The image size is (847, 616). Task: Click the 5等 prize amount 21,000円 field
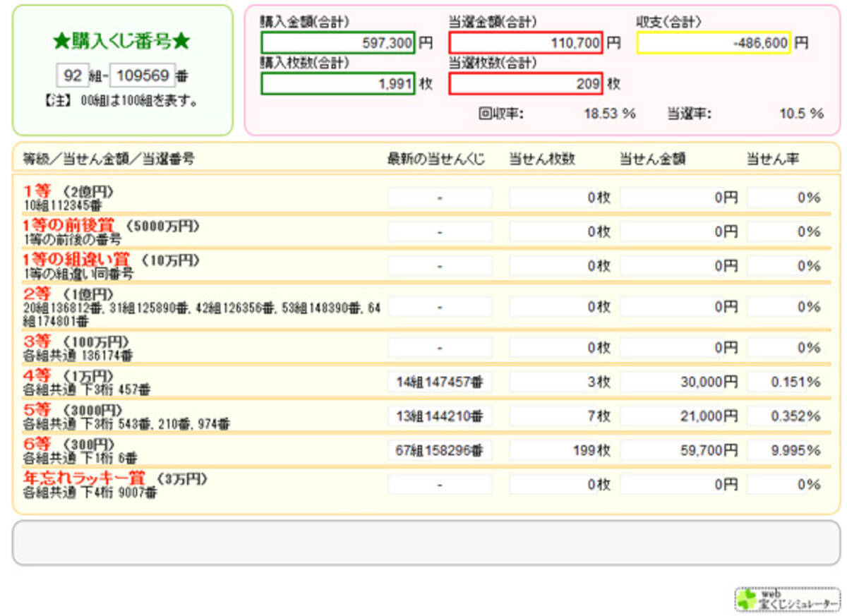[x=679, y=416]
